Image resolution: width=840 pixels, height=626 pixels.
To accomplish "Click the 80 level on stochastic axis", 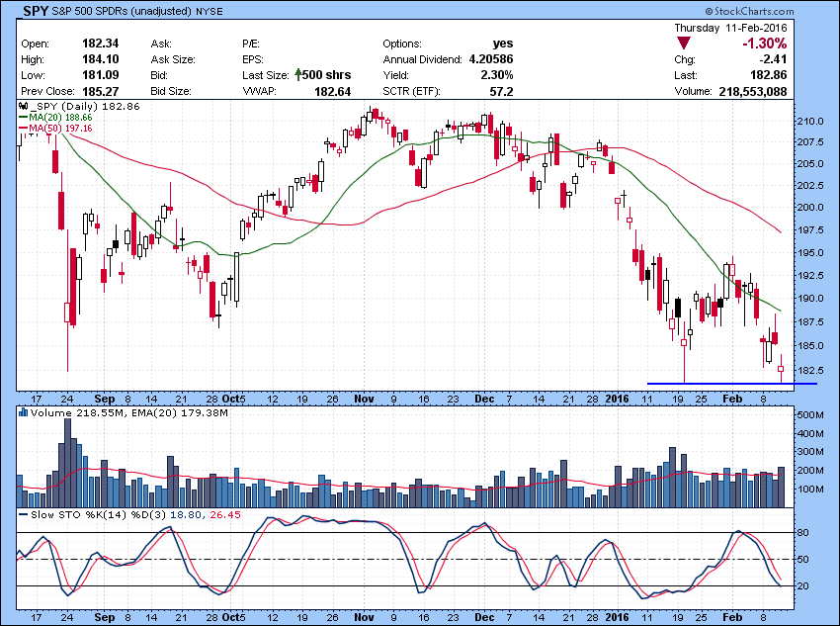I will pyautogui.click(x=803, y=533).
